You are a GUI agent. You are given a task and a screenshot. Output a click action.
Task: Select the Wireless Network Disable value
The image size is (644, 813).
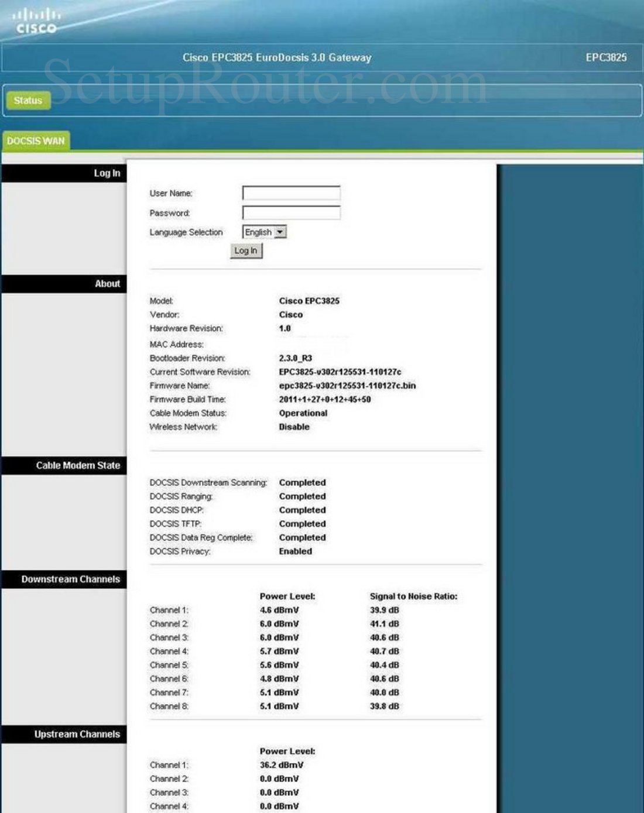click(x=294, y=427)
